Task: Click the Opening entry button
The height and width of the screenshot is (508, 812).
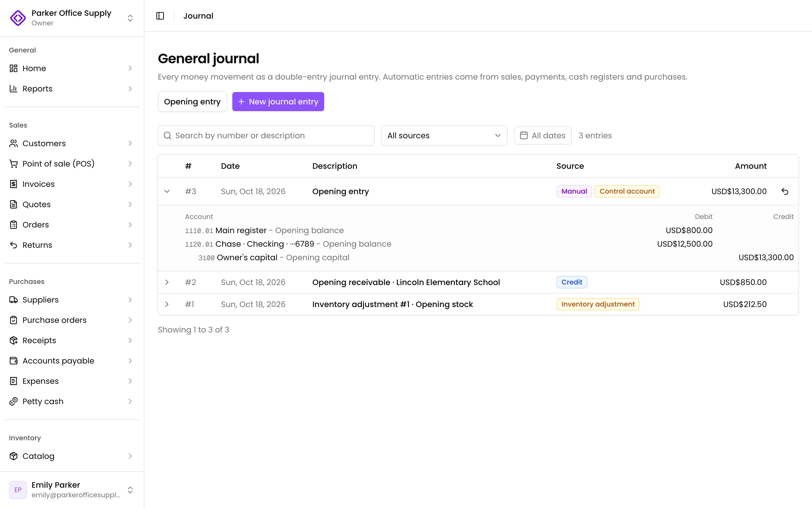Action: 192,102
